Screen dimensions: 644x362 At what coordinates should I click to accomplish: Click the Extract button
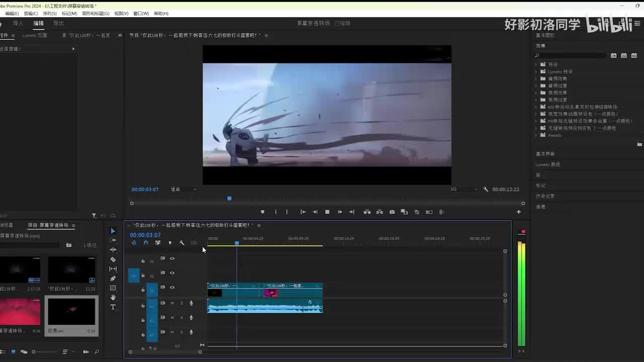click(379, 212)
